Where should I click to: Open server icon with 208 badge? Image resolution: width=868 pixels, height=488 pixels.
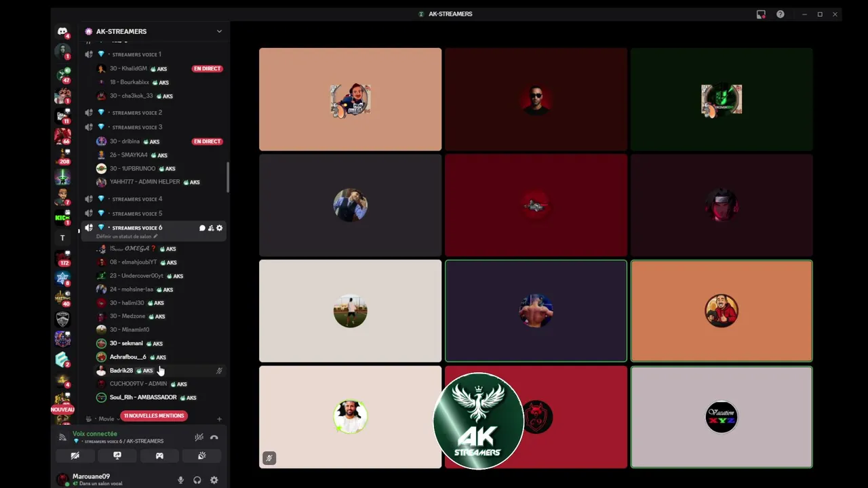62,156
